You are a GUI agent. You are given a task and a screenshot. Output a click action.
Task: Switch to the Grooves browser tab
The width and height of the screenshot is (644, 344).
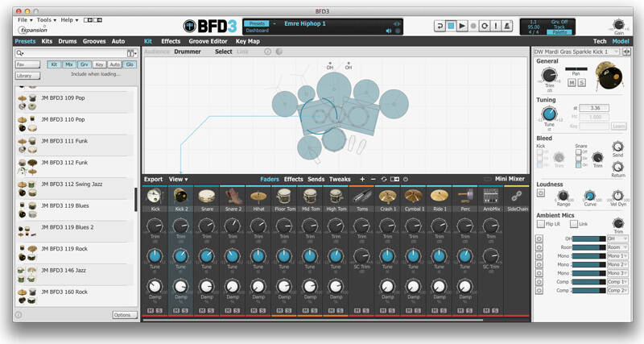tap(94, 41)
